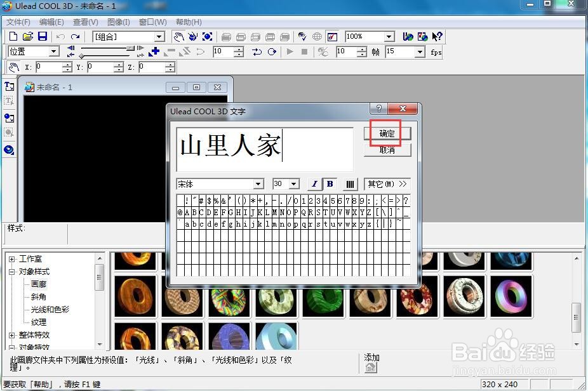Click the 其它(M) >> button
The width and height of the screenshot is (588, 391).
click(x=387, y=184)
